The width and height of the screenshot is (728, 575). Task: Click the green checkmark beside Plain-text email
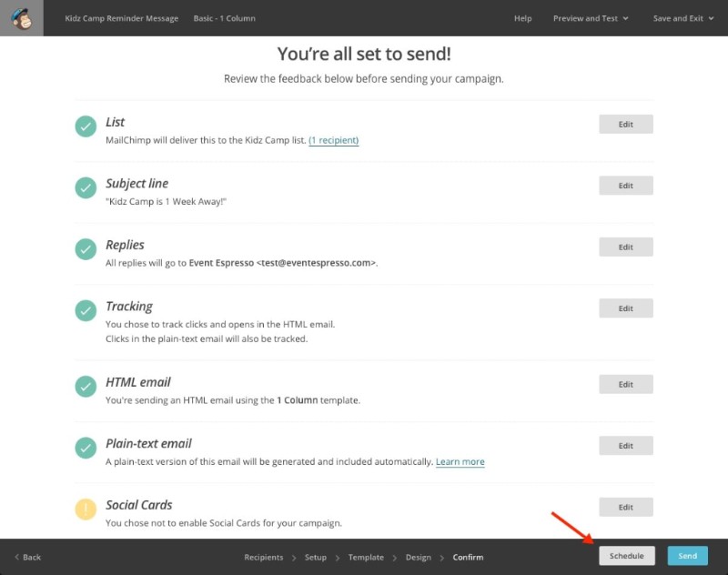pos(86,448)
